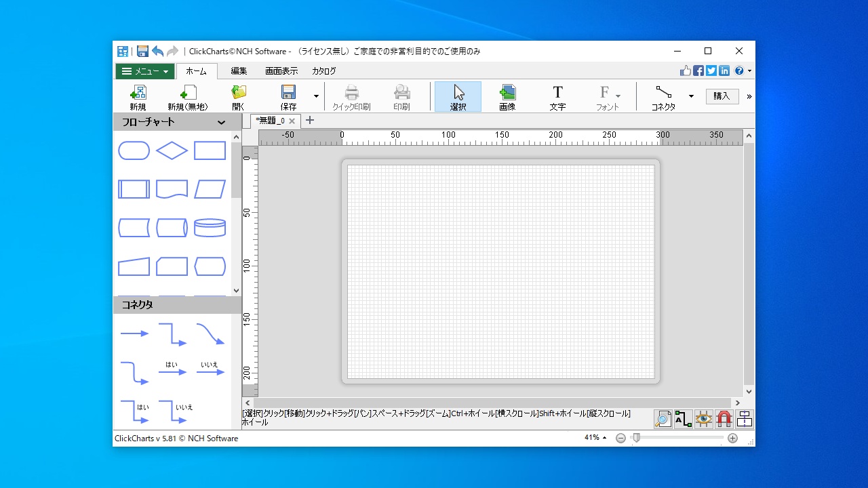Screen dimensions: 868x488
Task: Toggle the alignment guides icon
Action: pos(745,419)
